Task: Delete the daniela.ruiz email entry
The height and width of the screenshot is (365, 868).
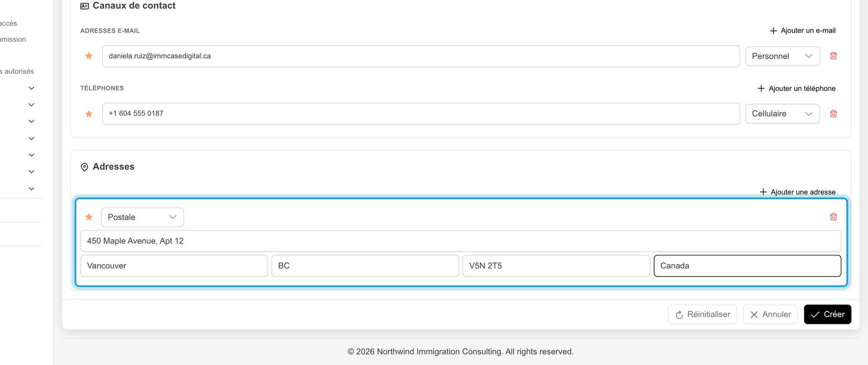Action: (833, 56)
